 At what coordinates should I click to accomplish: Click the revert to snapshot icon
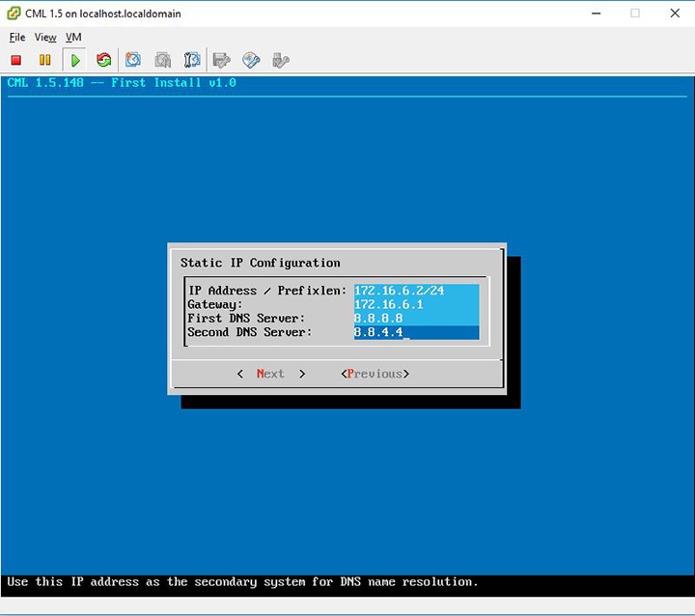pyautogui.click(x=163, y=60)
